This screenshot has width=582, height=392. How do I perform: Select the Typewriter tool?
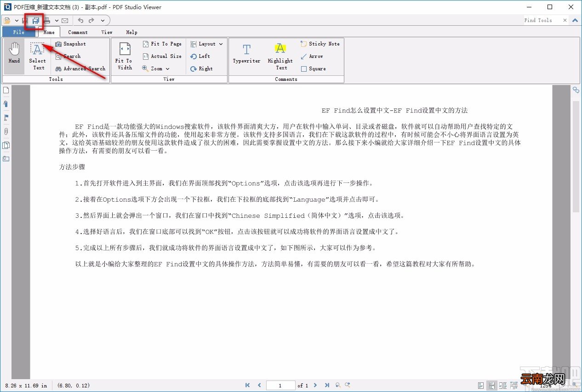(246, 54)
